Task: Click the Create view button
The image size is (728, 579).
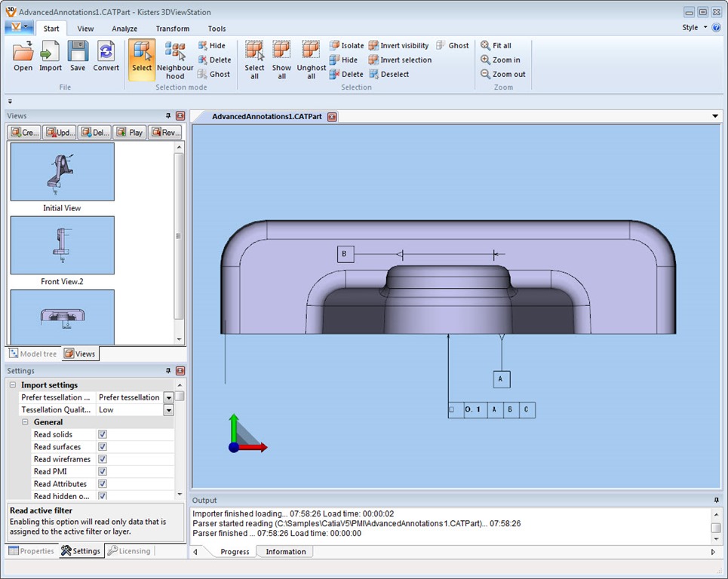Action: tap(24, 133)
